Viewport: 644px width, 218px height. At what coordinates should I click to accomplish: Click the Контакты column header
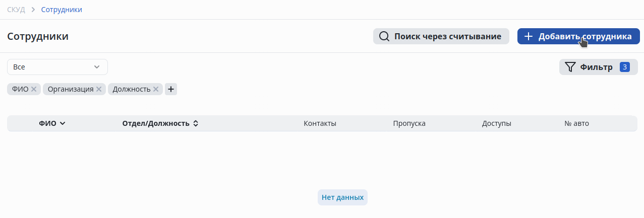[320, 123]
